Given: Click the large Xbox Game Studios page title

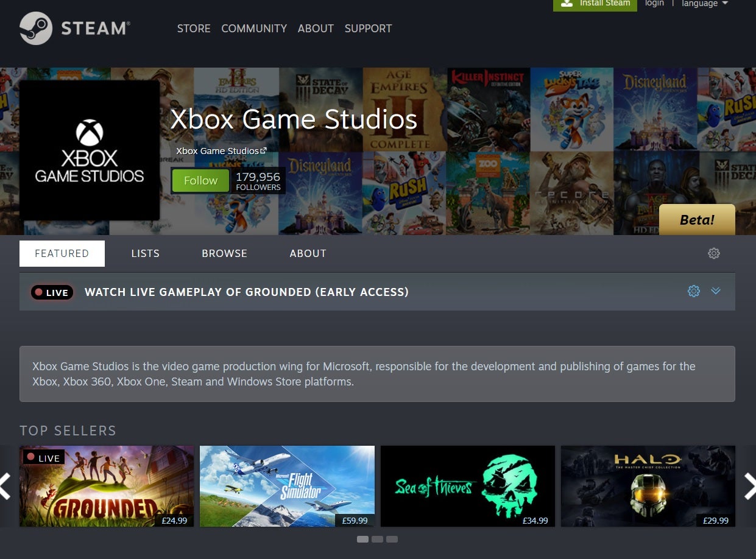Looking at the screenshot, I should [x=294, y=119].
